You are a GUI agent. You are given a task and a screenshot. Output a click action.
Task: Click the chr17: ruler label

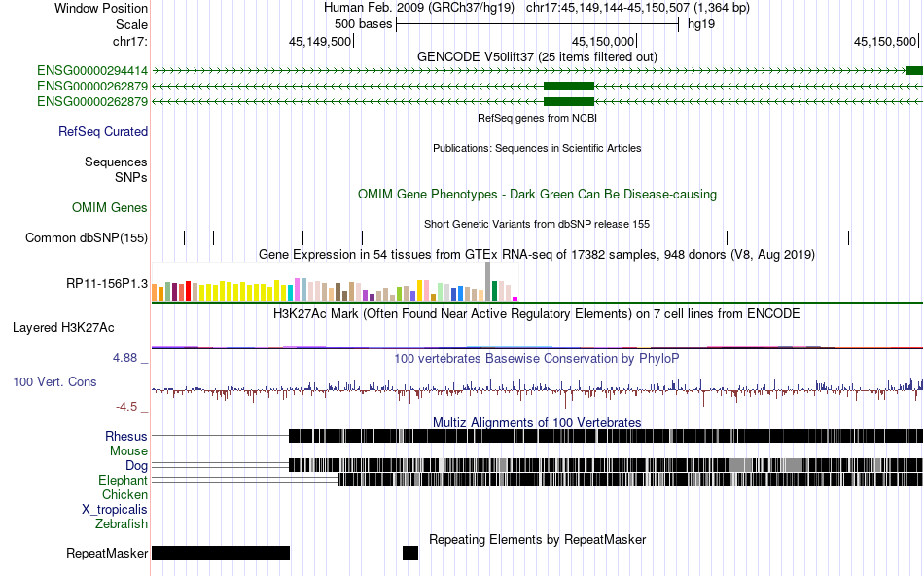[x=129, y=41]
